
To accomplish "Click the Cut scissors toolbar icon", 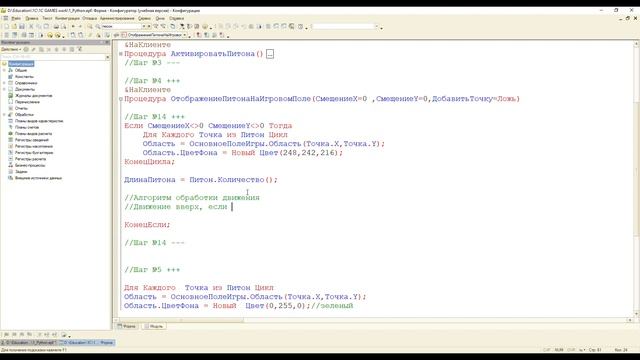I will tap(31, 27).
